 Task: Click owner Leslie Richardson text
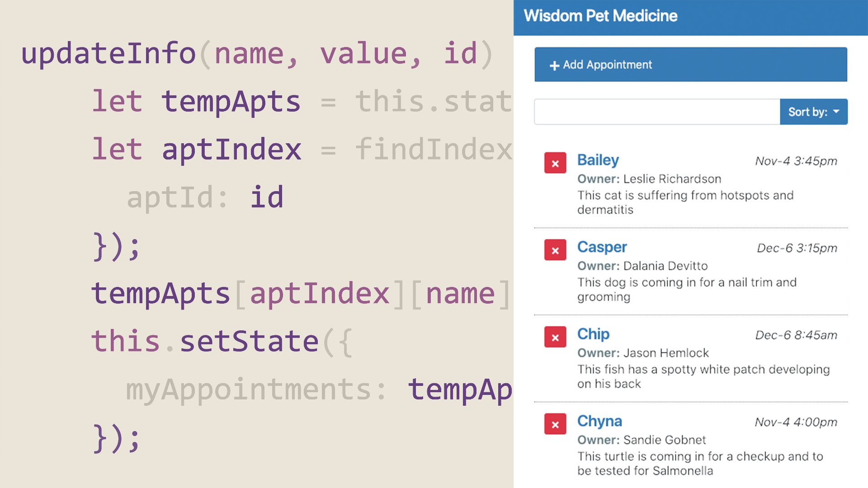(672, 179)
